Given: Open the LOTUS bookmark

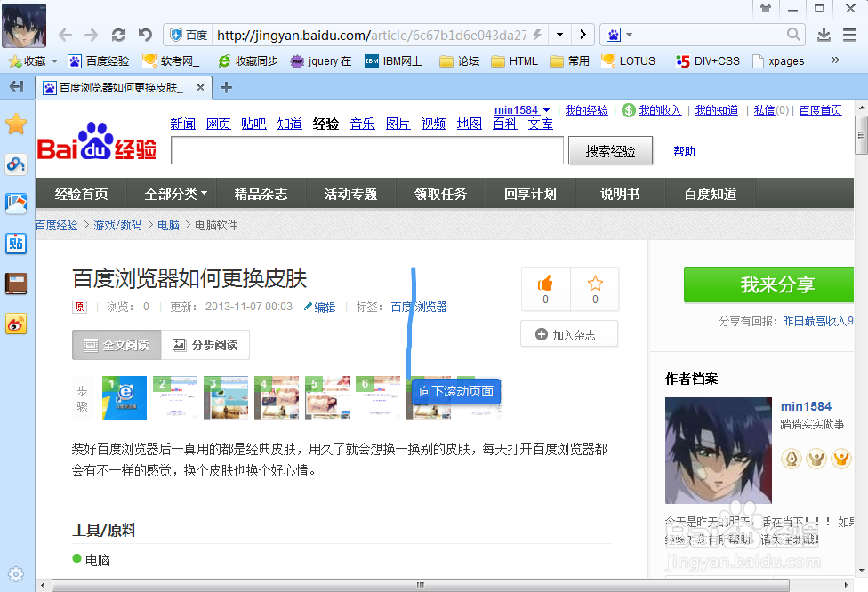Looking at the screenshot, I should click(x=628, y=60).
